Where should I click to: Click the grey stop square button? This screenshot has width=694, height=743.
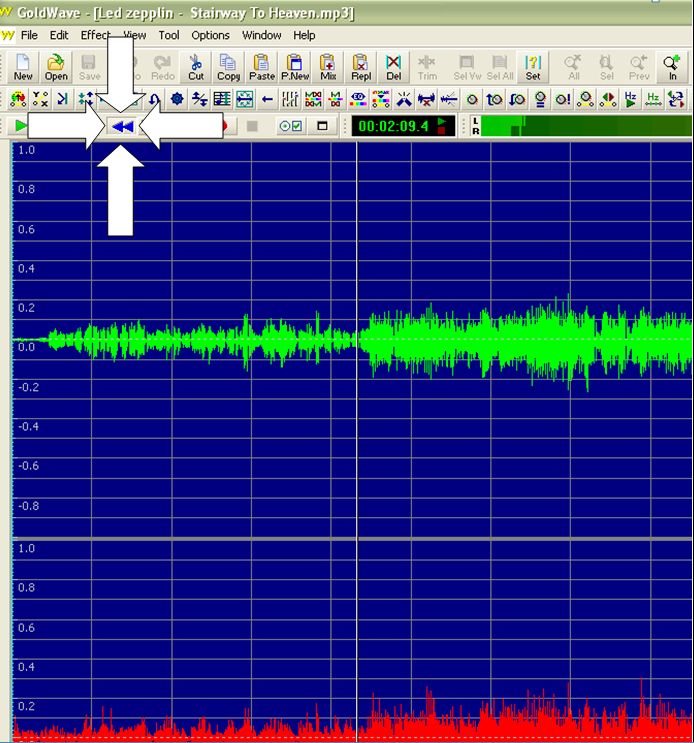[x=252, y=126]
